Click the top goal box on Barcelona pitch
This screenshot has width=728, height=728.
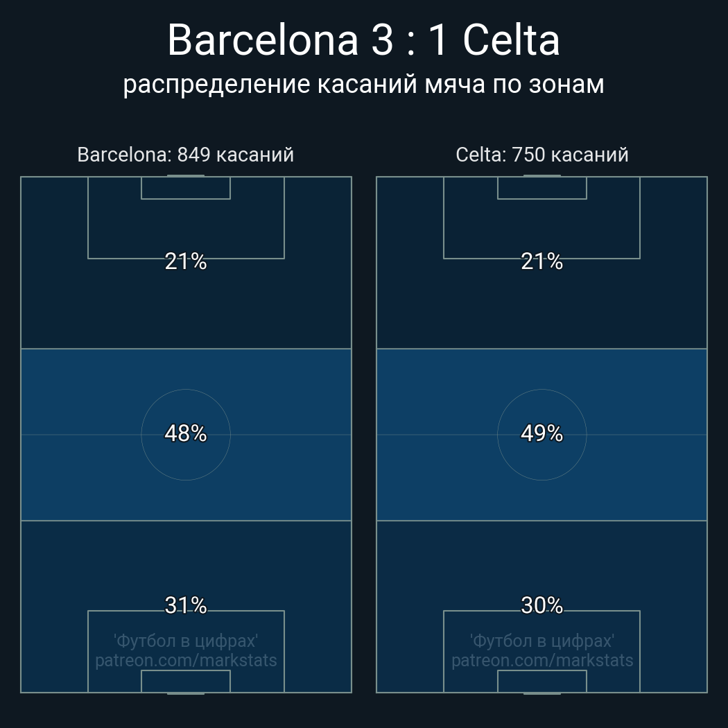(x=186, y=188)
